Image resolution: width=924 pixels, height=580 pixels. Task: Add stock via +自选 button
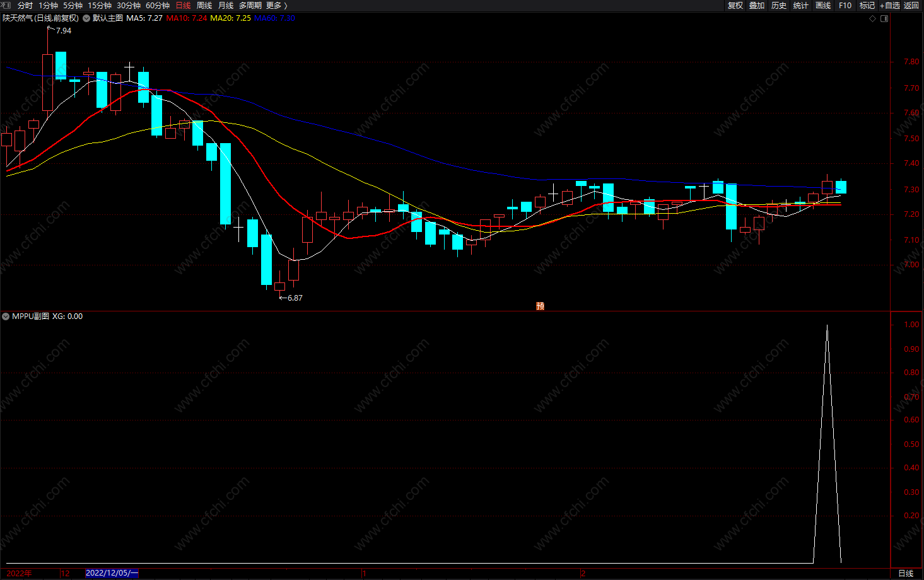(890, 6)
